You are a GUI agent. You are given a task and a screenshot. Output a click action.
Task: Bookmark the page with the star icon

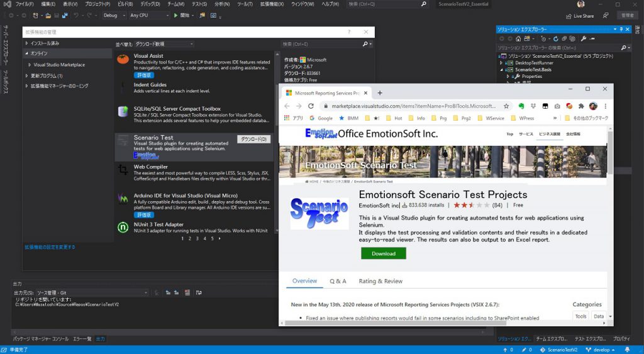506,106
